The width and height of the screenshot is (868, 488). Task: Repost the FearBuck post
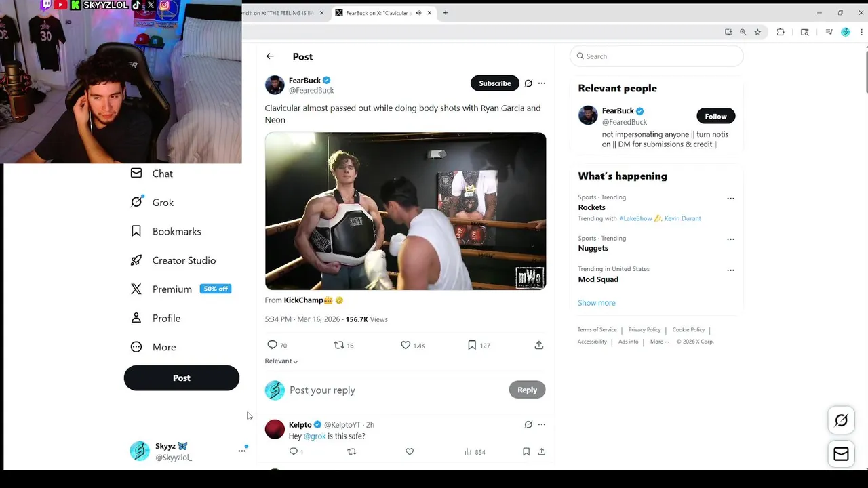point(339,345)
